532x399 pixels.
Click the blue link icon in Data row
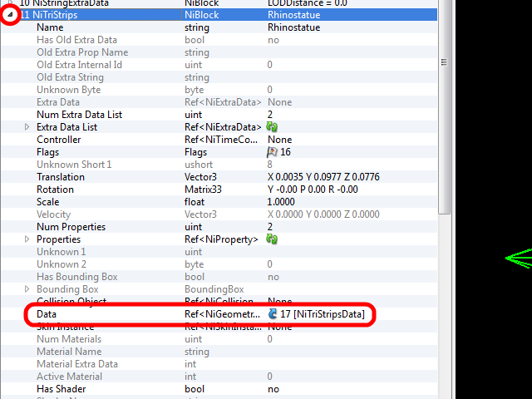tap(273, 314)
